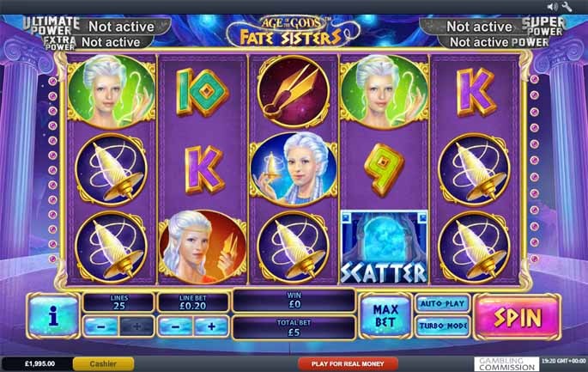Click the blue-background sister holding a spindle
This screenshot has width=588, height=372.
tap(294, 169)
